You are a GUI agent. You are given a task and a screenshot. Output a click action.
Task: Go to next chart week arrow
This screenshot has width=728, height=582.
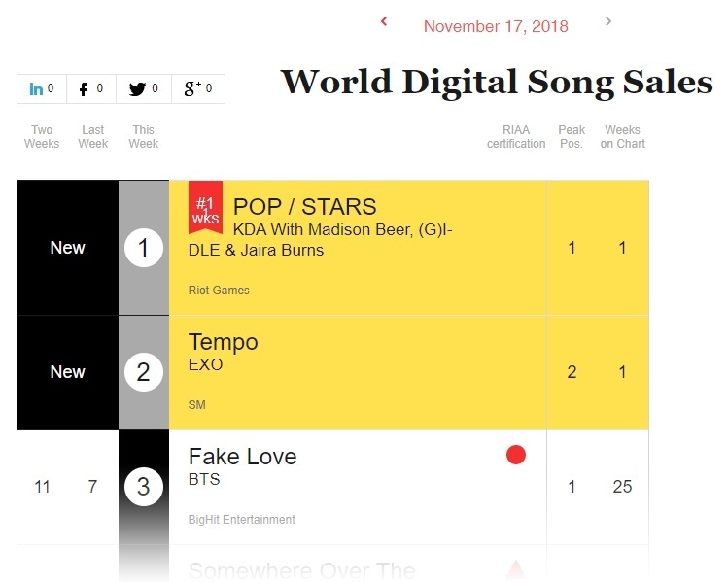point(608,21)
